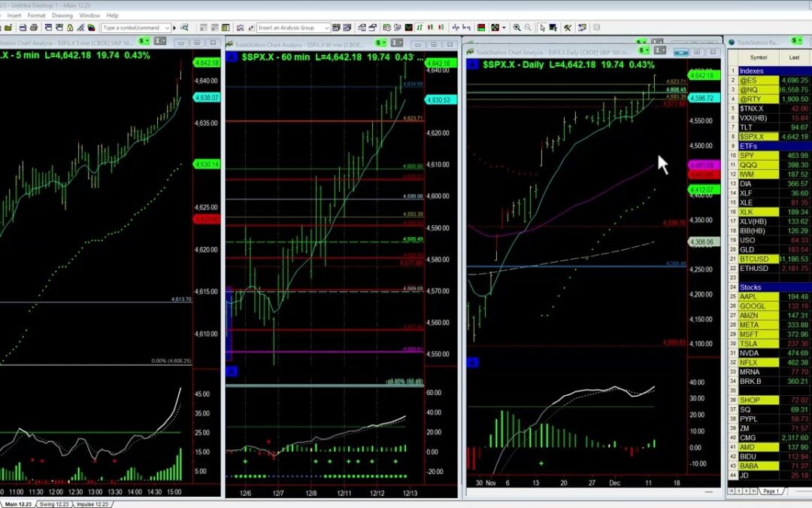812x508 pixels.
Task: Click the zoom in magnifier icon
Action: [517, 28]
